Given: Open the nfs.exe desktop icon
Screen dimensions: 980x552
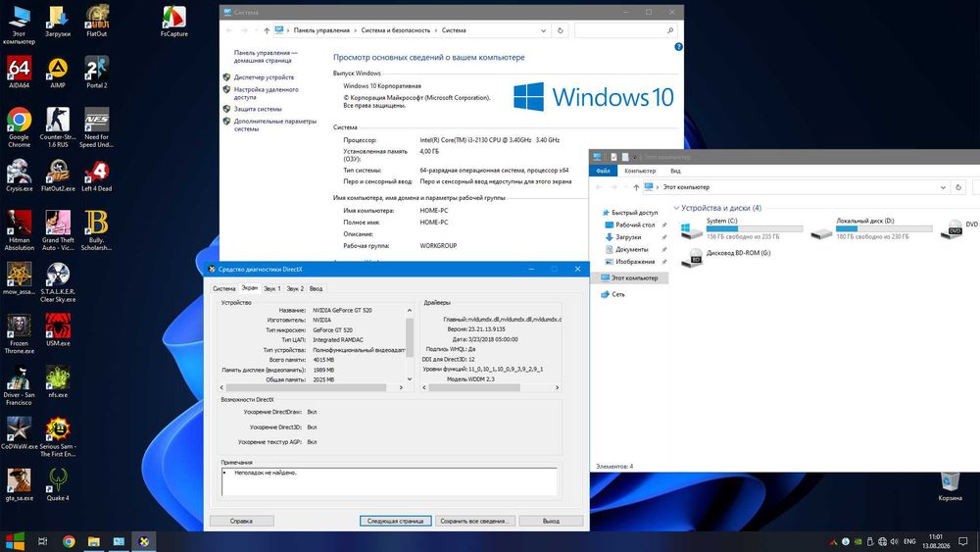Looking at the screenshot, I should pyautogui.click(x=58, y=382).
